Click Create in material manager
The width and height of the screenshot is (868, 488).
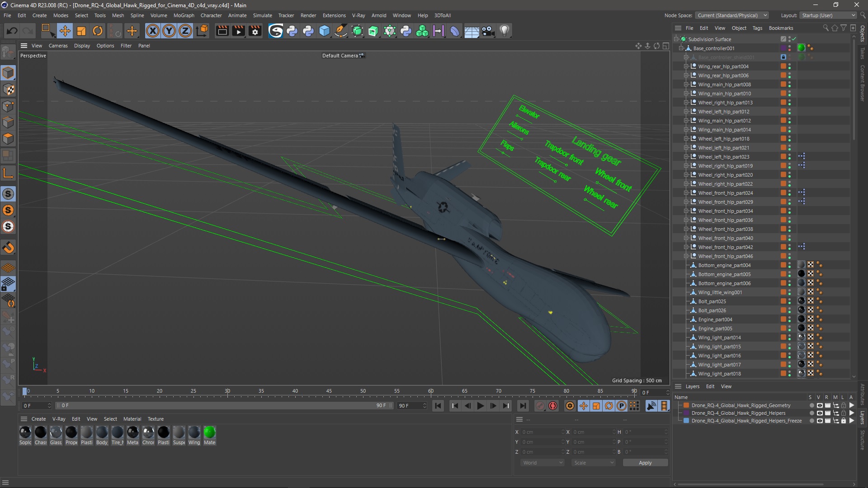[38, 419]
